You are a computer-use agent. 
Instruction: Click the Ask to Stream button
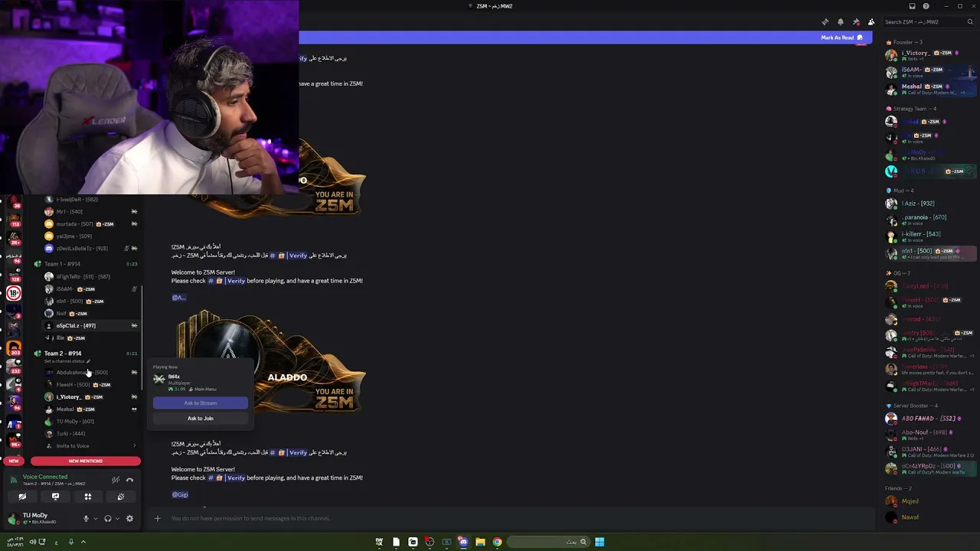pyautogui.click(x=201, y=403)
